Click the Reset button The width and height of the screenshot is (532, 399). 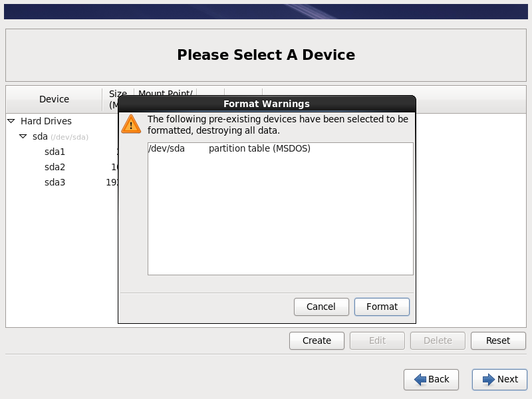(x=497, y=340)
